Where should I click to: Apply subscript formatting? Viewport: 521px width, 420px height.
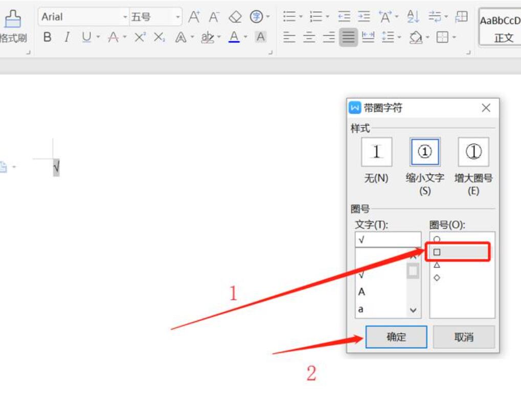[x=160, y=37]
